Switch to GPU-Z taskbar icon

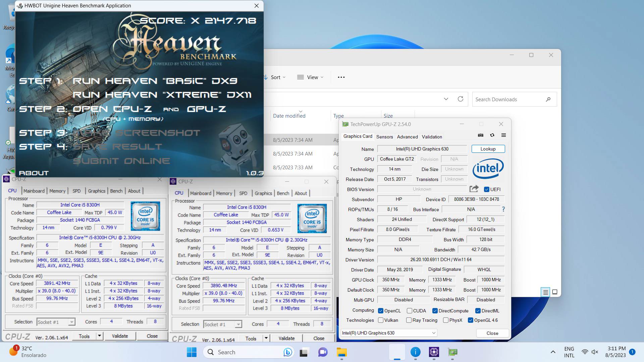coord(453,352)
